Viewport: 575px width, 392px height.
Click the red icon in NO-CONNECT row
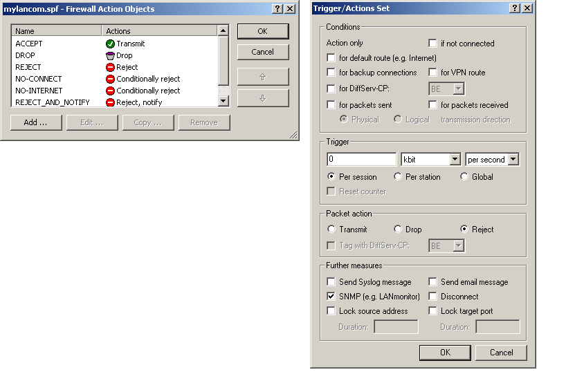(x=110, y=79)
